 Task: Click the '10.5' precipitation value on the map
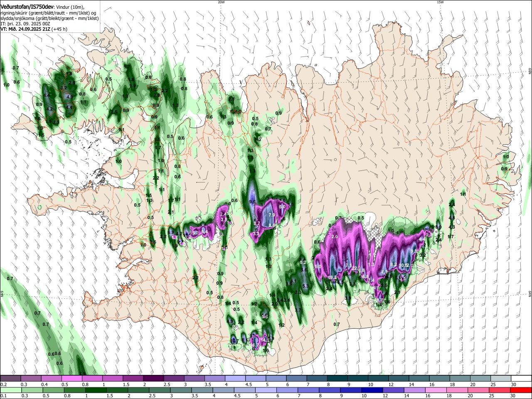click(403, 265)
